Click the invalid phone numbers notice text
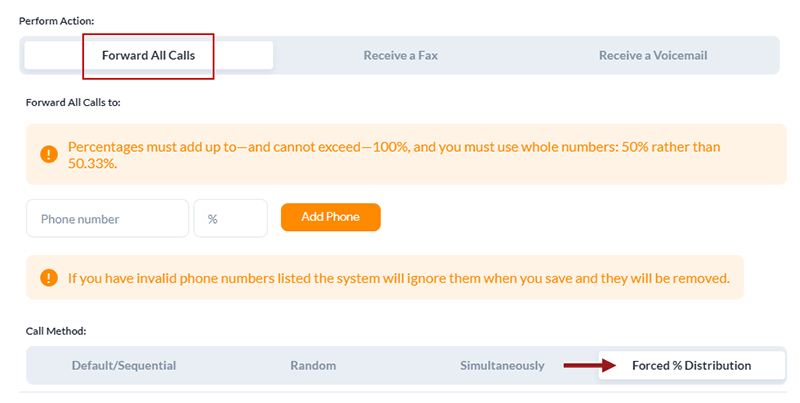Image resolution: width=800 pixels, height=403 pixels. [x=398, y=278]
